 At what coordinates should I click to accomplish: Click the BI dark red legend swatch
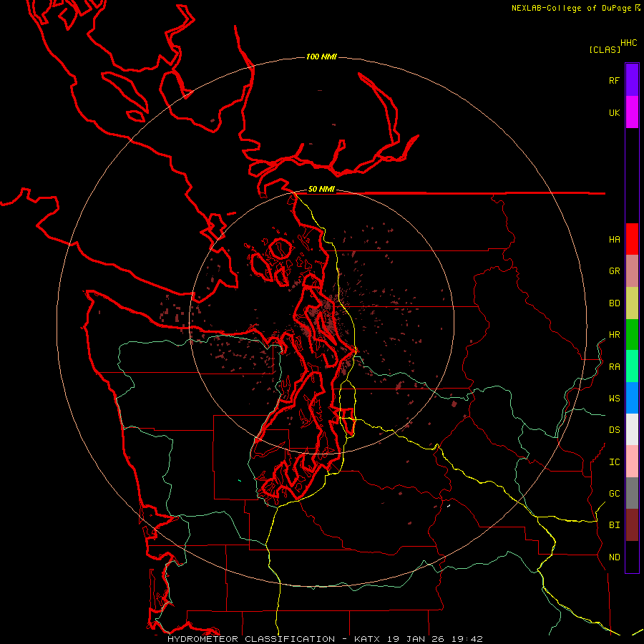[632, 525]
